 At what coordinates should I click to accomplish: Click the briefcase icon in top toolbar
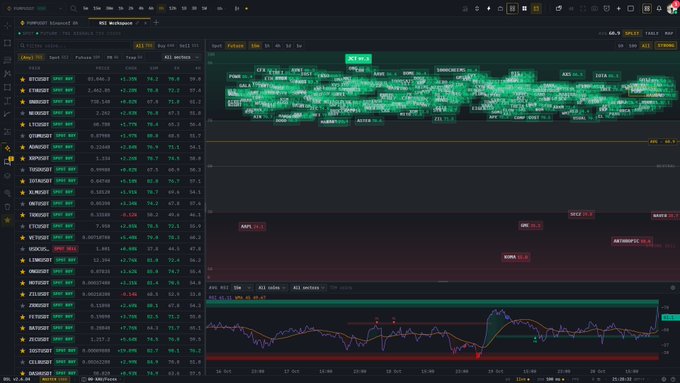tap(500, 8)
